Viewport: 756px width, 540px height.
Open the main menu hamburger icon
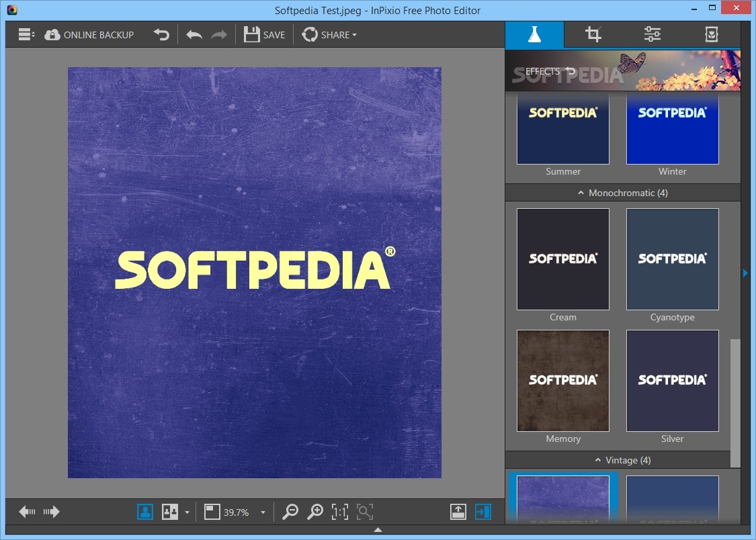[26, 35]
